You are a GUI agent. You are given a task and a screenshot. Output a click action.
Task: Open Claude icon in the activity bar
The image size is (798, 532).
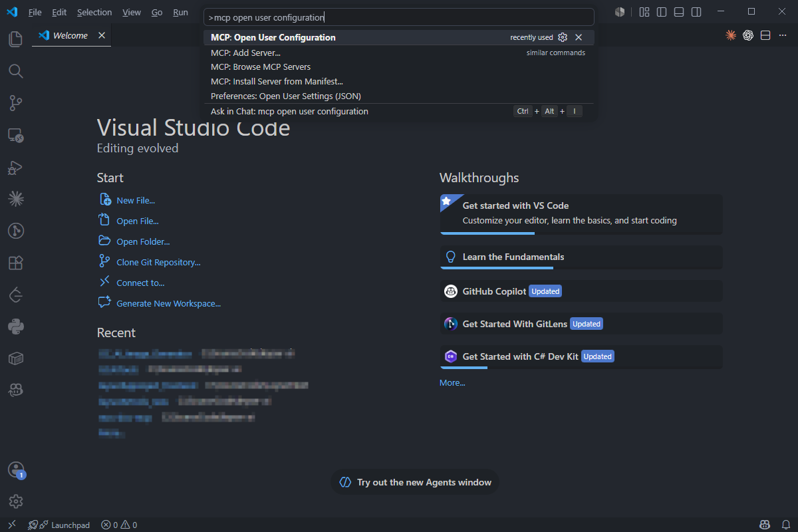[15, 198]
